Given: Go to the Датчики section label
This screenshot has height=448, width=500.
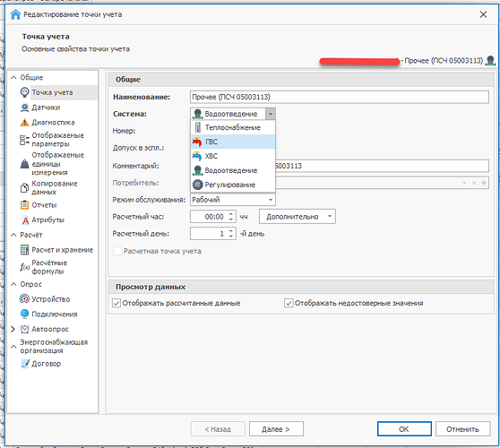Looking at the screenshot, I should click(x=46, y=108).
